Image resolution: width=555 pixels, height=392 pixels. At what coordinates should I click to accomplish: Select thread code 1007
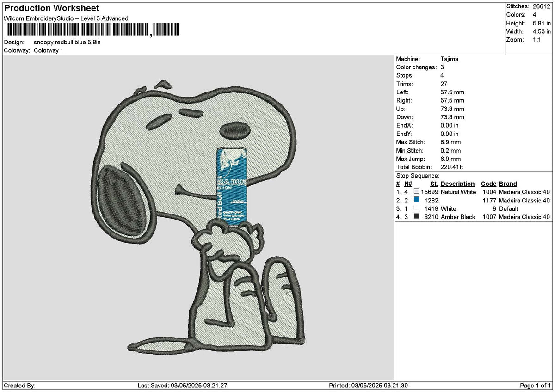click(489, 217)
